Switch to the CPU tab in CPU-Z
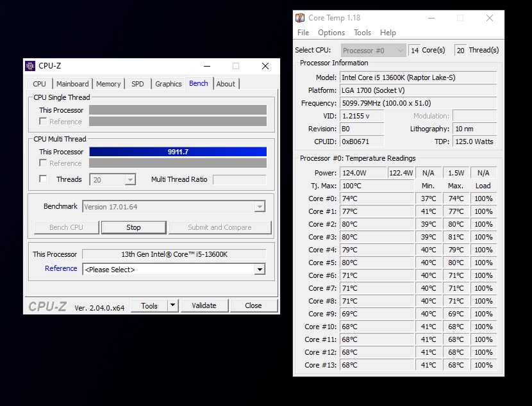 click(39, 84)
